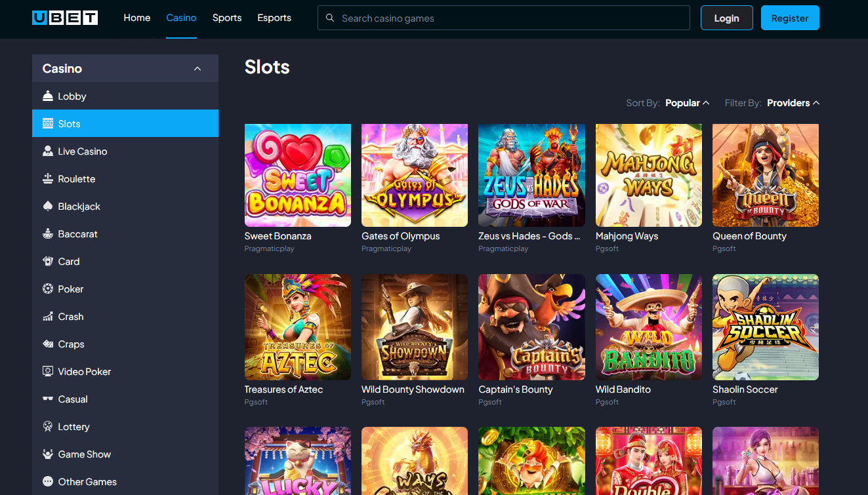Collapse the Casino sidebar section
The height and width of the screenshot is (495, 868).
tap(197, 69)
